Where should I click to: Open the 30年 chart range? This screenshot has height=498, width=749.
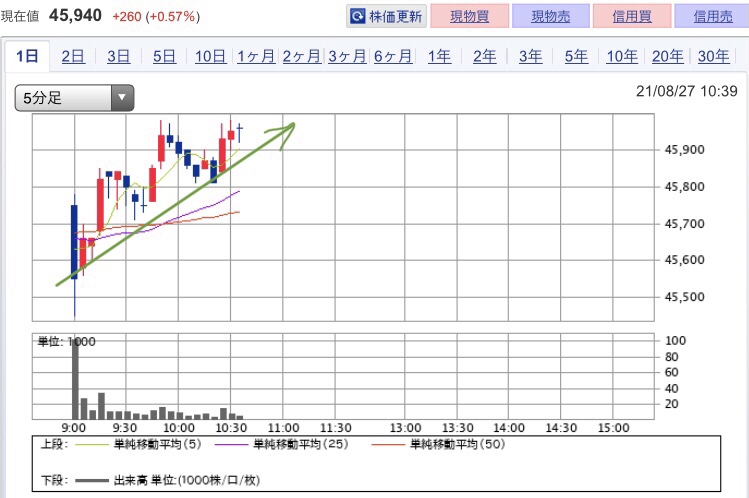tap(714, 56)
